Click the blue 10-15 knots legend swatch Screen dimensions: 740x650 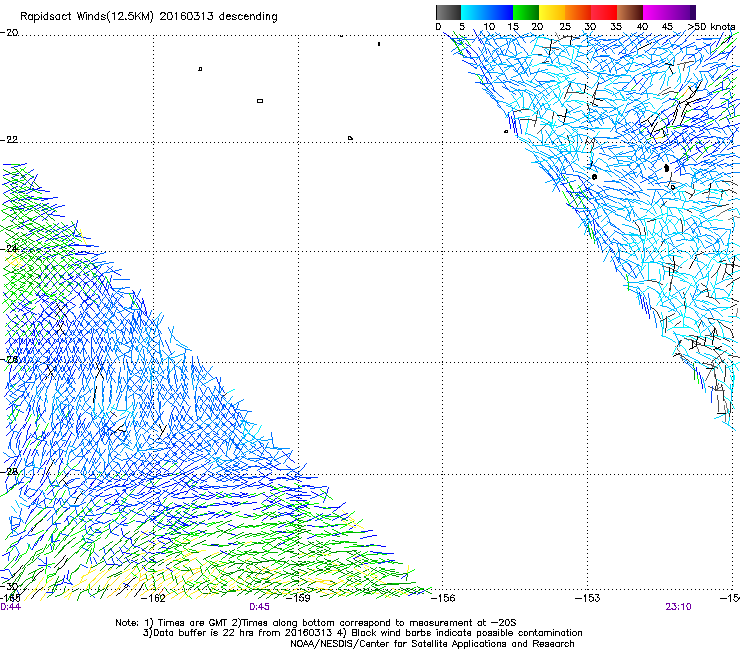coord(500,12)
